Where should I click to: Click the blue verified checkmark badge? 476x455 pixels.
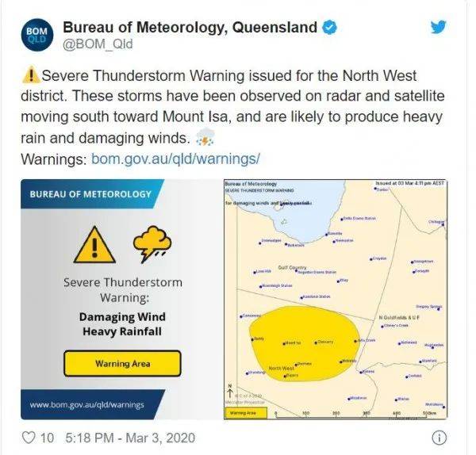(x=329, y=27)
